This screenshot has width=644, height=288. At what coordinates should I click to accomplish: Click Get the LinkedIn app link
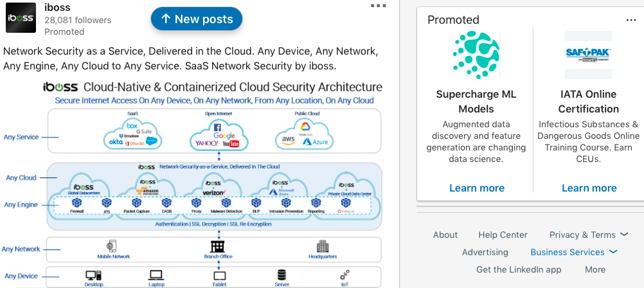tap(519, 270)
